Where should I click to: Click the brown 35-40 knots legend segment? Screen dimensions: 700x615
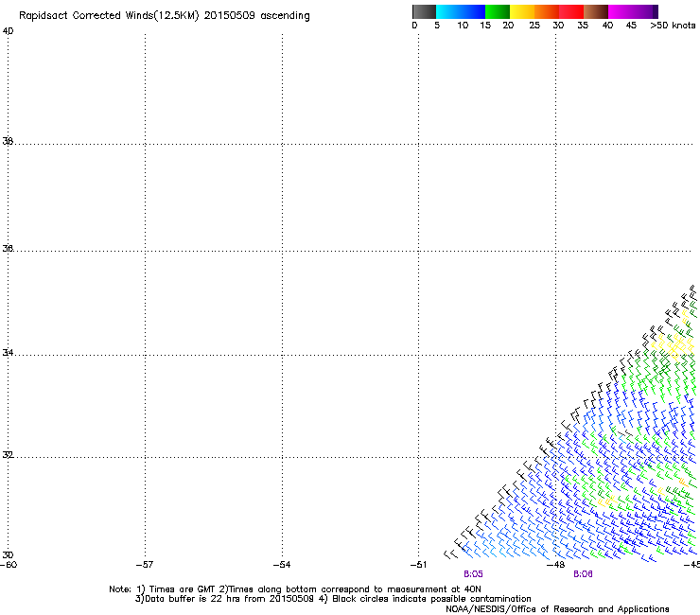(x=596, y=11)
